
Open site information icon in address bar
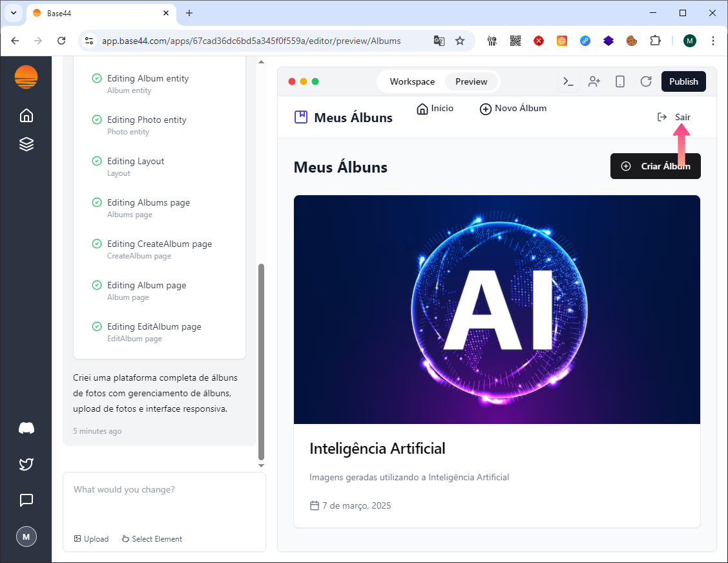pos(89,41)
